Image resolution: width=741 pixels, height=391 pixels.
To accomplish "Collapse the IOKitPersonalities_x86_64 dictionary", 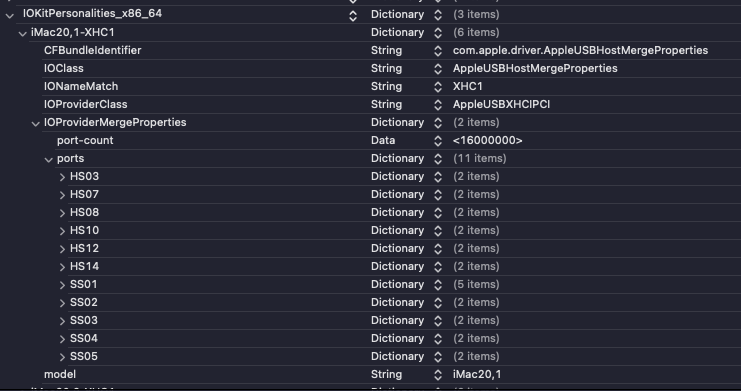I will click(9, 16).
